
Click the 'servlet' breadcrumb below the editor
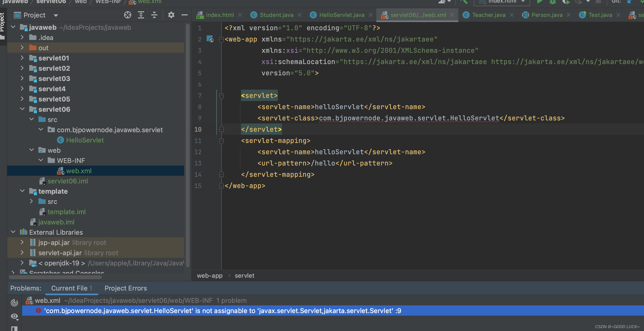(244, 276)
